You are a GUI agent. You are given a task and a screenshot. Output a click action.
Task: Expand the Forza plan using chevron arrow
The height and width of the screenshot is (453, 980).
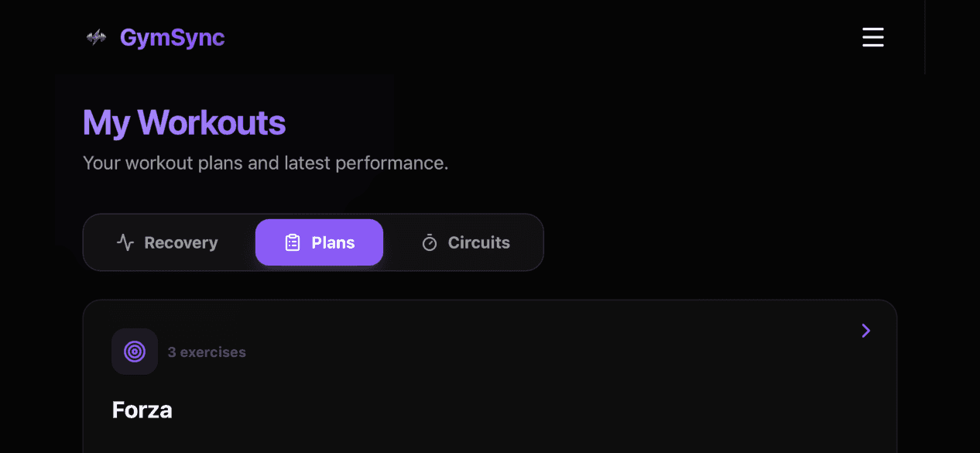(x=865, y=331)
